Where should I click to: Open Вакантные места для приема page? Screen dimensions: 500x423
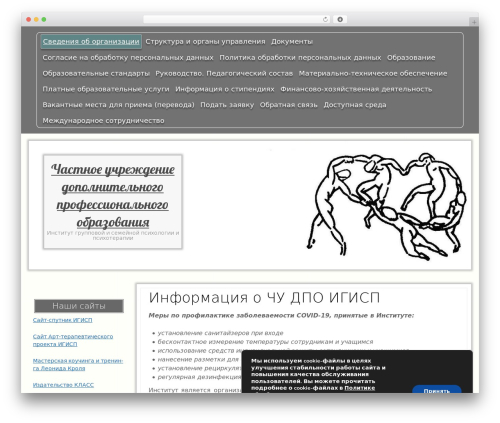coord(118,105)
